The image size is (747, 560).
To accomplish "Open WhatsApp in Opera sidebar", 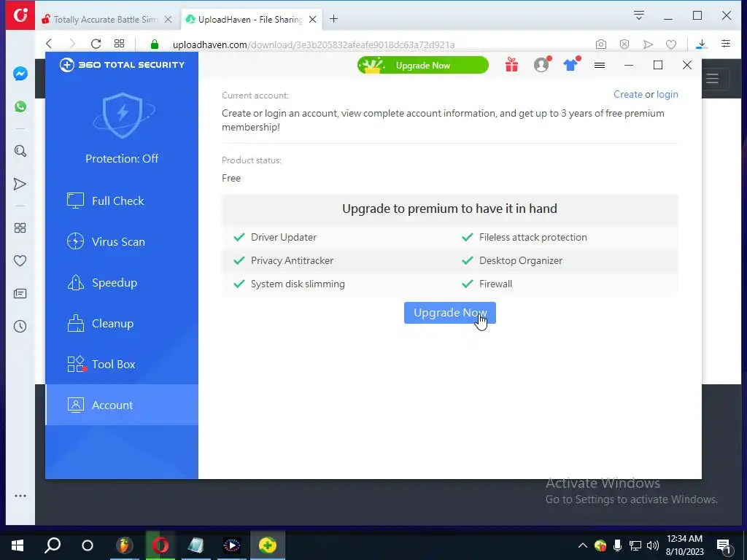I will [x=20, y=106].
